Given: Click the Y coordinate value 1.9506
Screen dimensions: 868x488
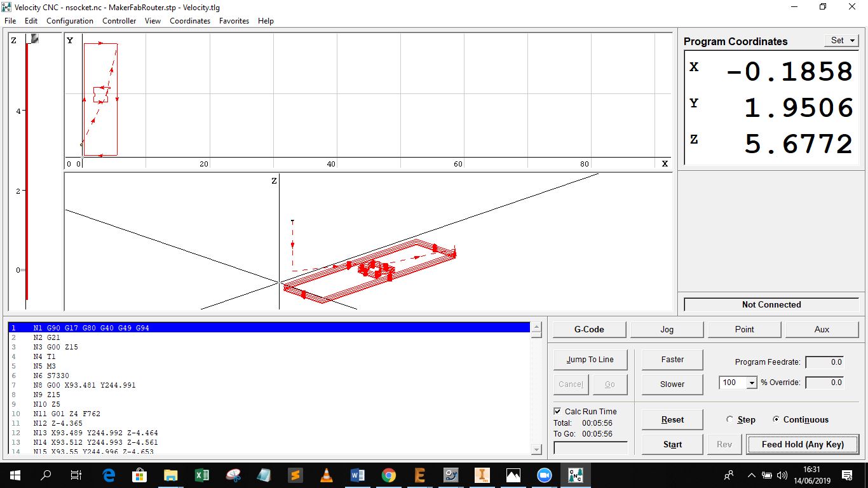Looking at the screenshot, I should pyautogui.click(x=798, y=108).
